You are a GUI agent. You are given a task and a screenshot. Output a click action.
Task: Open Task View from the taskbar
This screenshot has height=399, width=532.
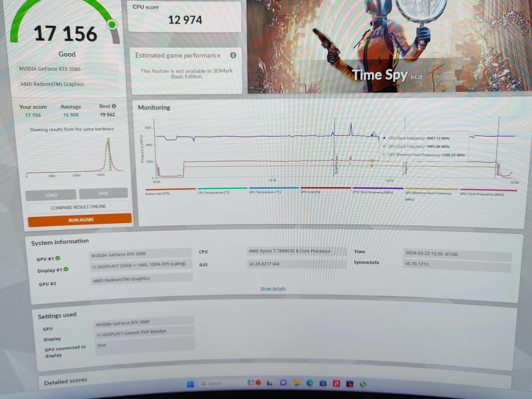[270, 383]
